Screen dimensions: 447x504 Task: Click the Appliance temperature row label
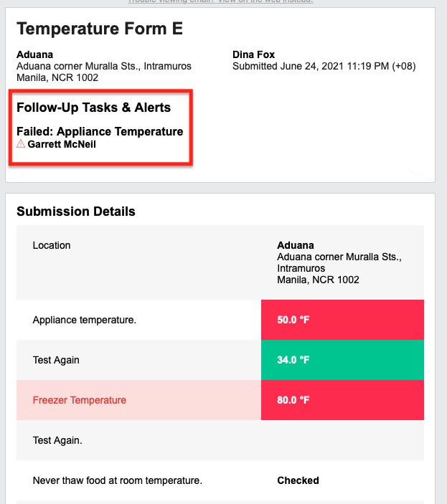click(x=85, y=320)
